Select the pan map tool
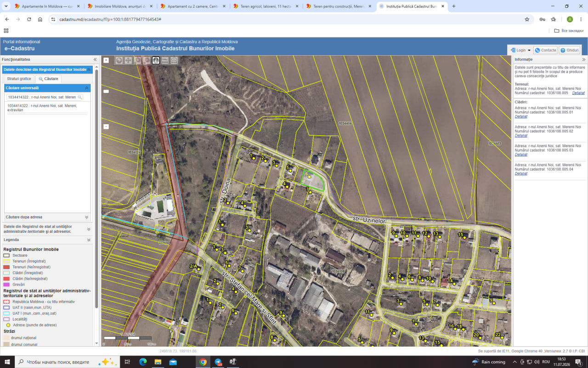Viewport: 588px width, 368px height. tap(128, 60)
